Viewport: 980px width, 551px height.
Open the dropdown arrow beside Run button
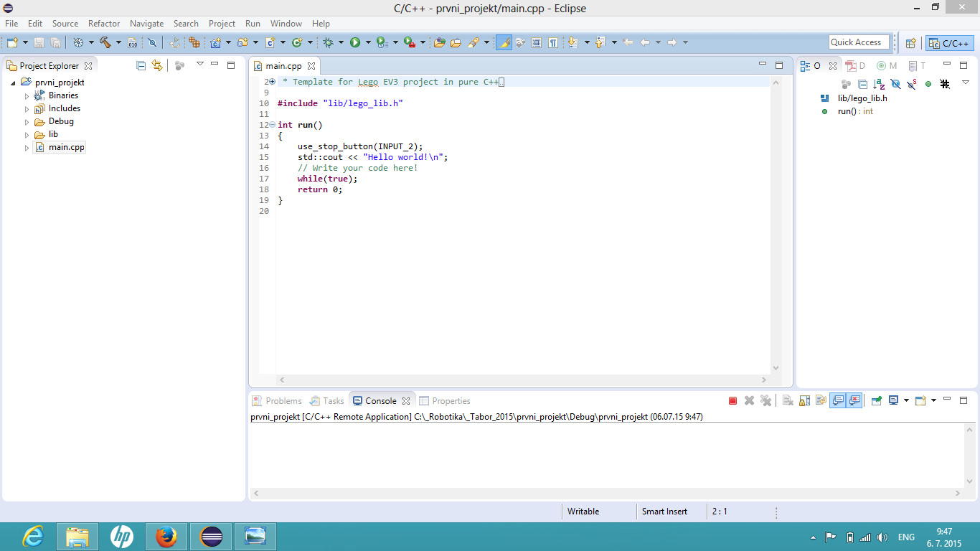pyautogui.click(x=368, y=43)
